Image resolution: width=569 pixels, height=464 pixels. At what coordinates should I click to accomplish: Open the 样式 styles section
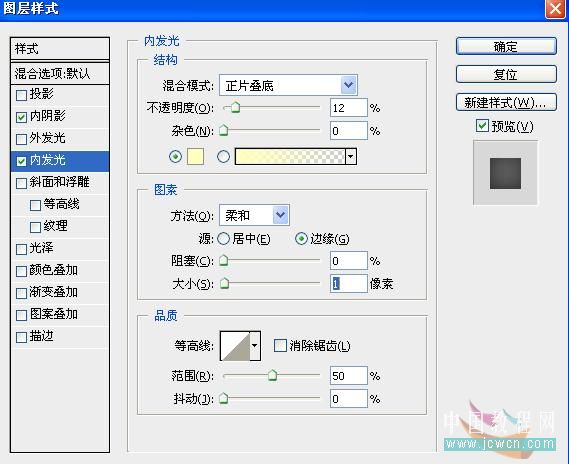[60, 49]
